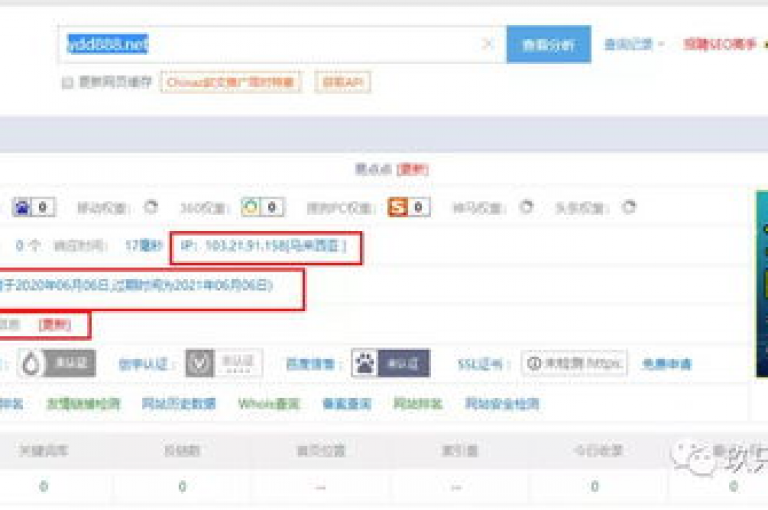Click the red [更新] link in the boxed row
The image size is (768, 510).
click(55, 324)
